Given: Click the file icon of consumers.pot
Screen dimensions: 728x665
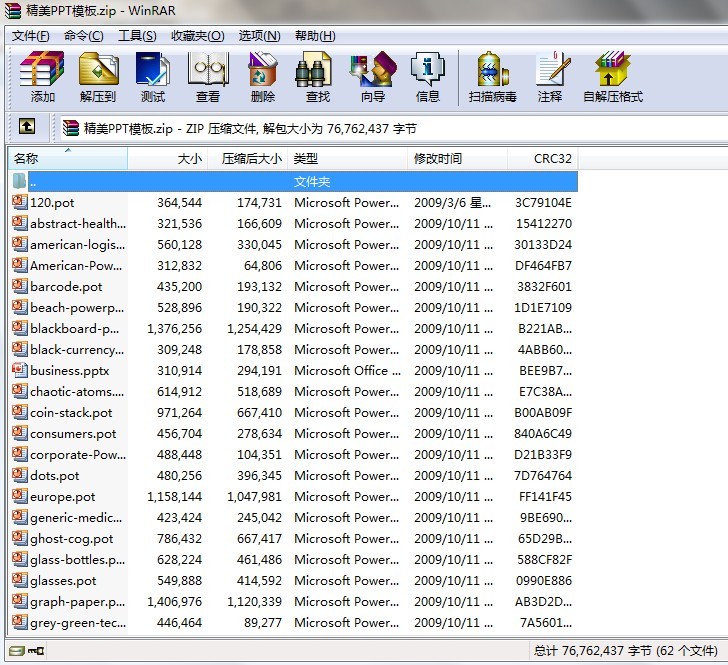Looking at the screenshot, I should click(x=20, y=433).
